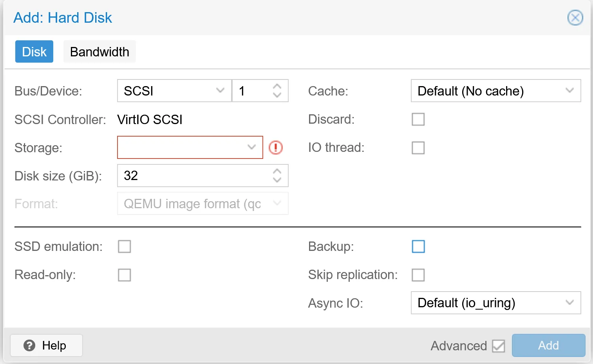Set the disk as Read-only
593x364 pixels.
[124, 275]
